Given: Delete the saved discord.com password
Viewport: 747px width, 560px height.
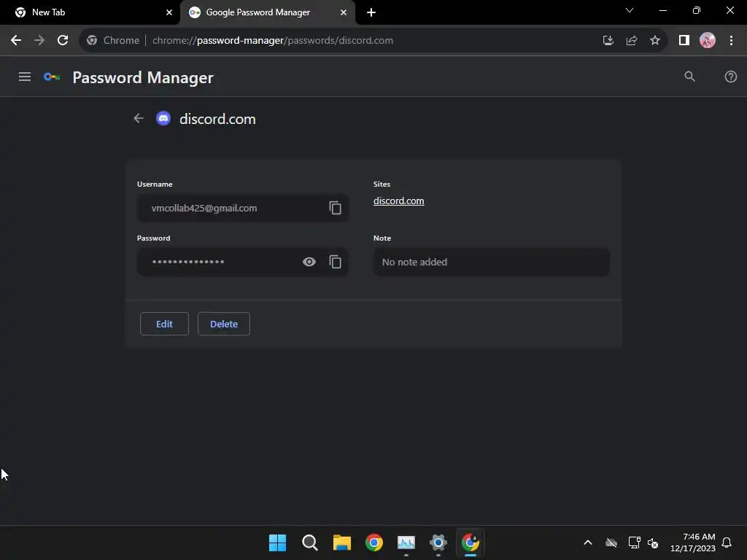Looking at the screenshot, I should click(224, 324).
